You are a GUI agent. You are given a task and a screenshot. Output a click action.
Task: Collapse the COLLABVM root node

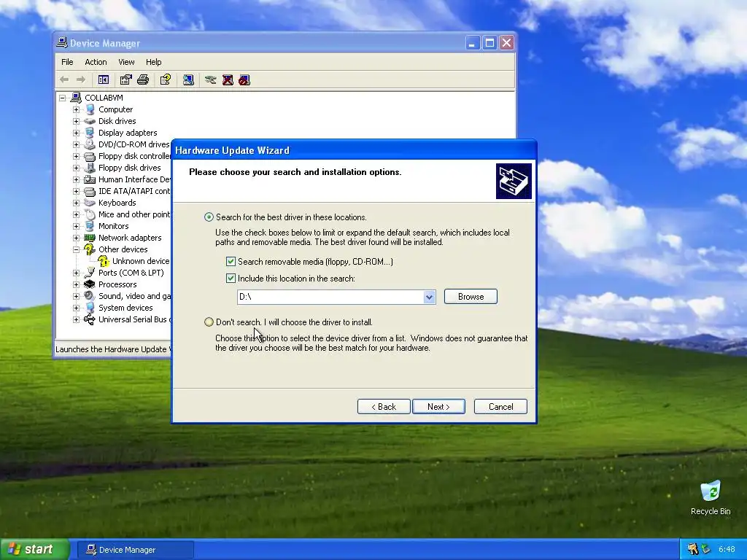[x=62, y=98]
